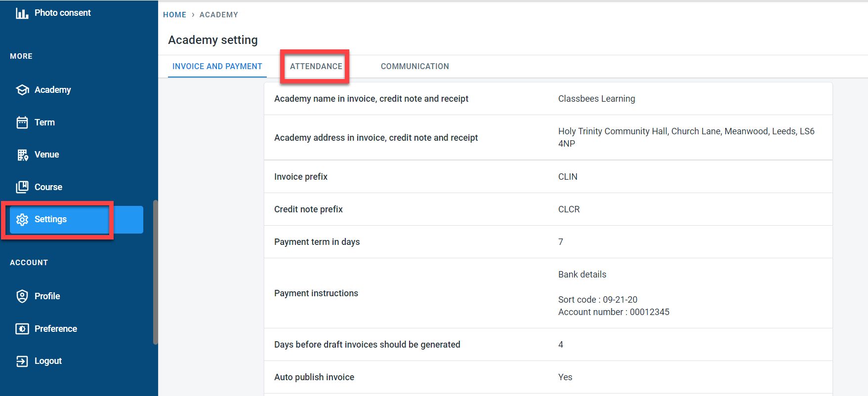Click the Logout arrow icon
Screen dimensions: 868x396
(22, 361)
